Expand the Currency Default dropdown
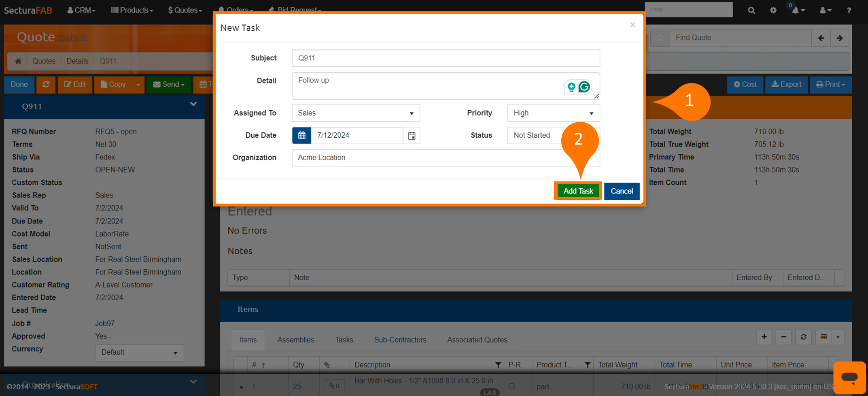This screenshot has height=396, width=868. click(x=139, y=352)
